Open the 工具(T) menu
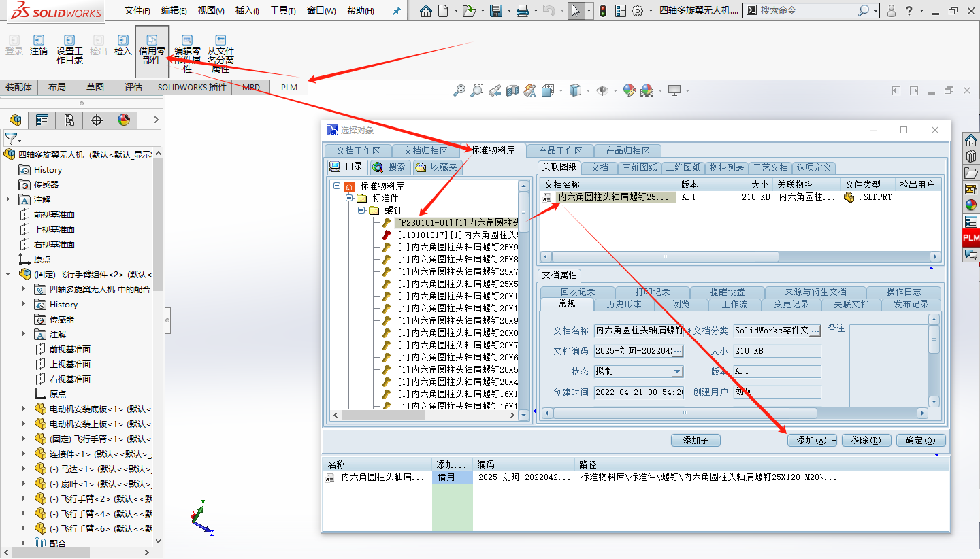Viewport: 980px width, 559px height. (283, 11)
